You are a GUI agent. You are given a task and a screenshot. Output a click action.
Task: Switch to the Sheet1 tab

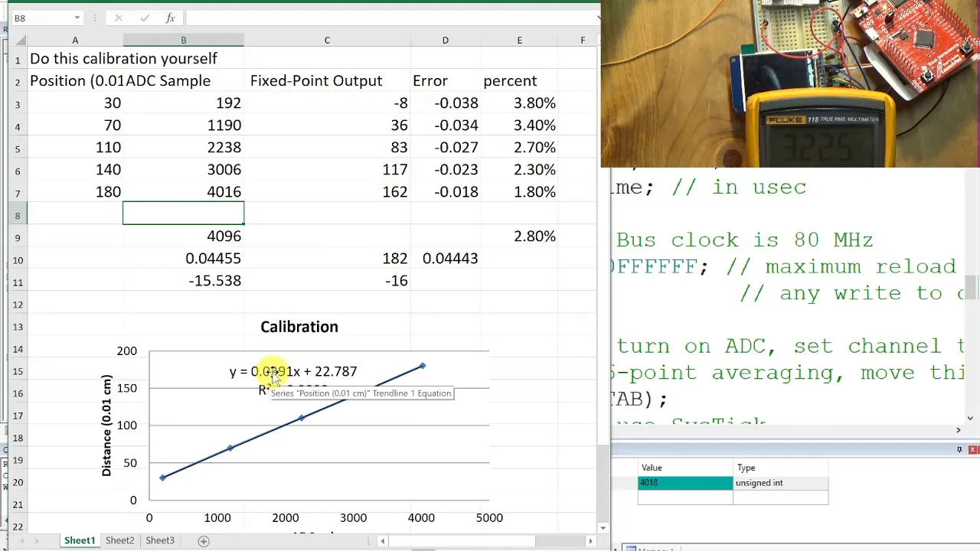(80, 540)
